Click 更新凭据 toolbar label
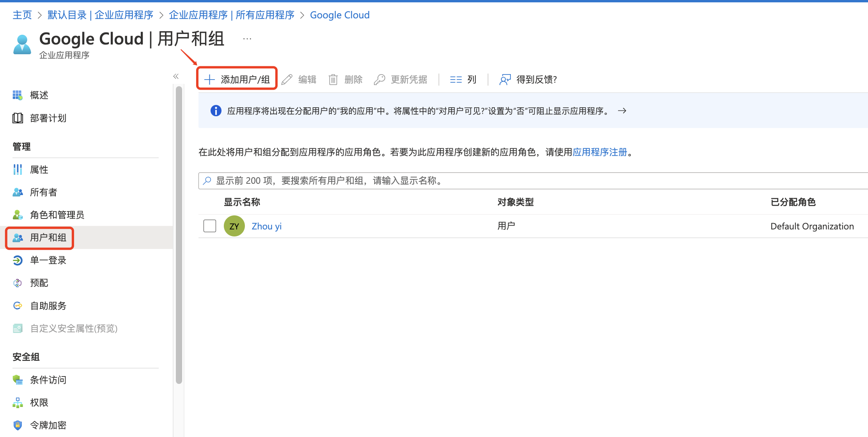868x437 pixels. (x=409, y=80)
